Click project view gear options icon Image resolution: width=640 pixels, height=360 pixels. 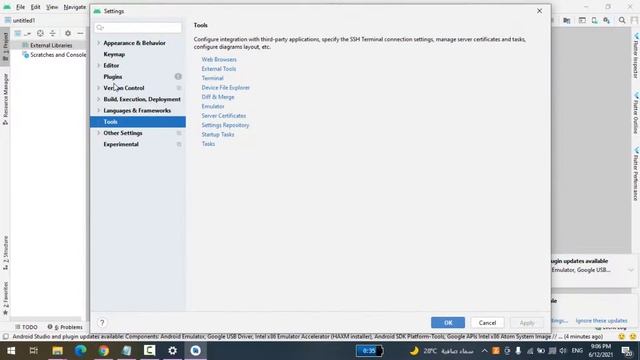(x=68, y=33)
